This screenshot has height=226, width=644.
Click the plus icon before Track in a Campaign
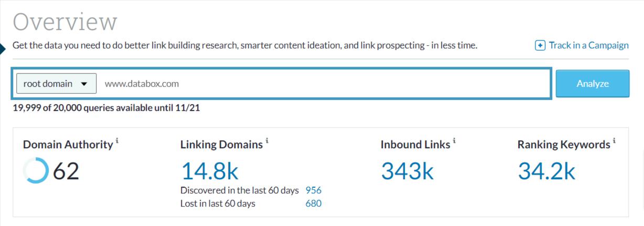pos(540,46)
